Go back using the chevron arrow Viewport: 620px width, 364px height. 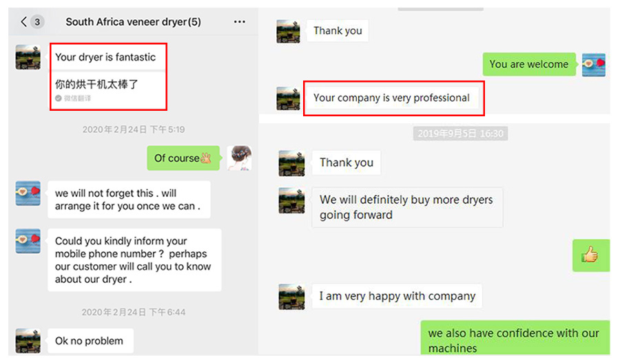tap(24, 22)
